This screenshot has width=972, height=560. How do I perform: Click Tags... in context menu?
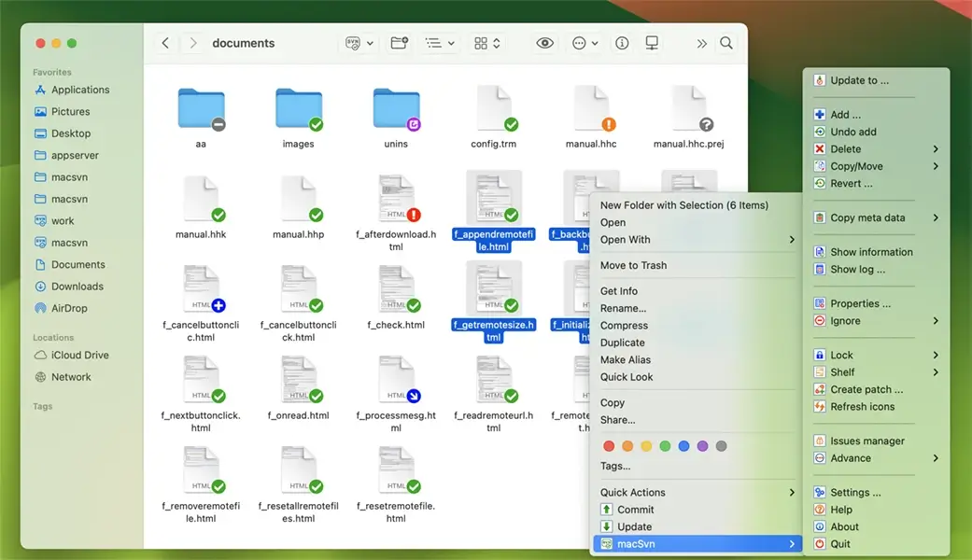pyautogui.click(x=615, y=466)
